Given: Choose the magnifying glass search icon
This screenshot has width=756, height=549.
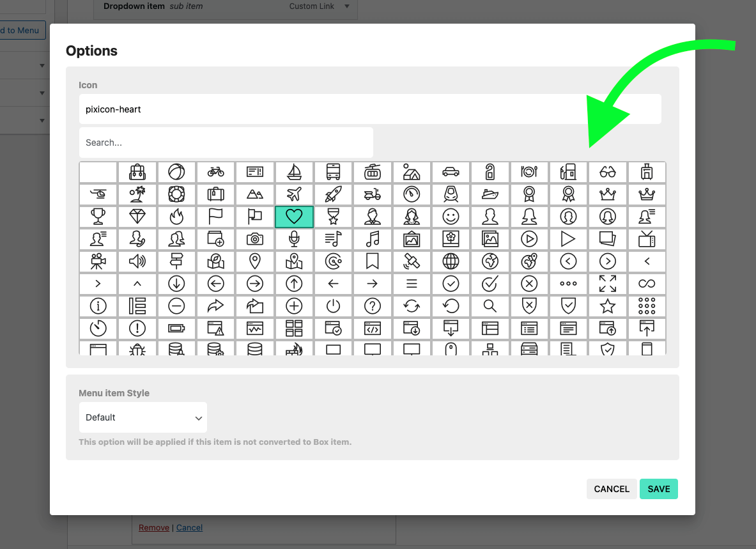Looking at the screenshot, I should (x=490, y=305).
